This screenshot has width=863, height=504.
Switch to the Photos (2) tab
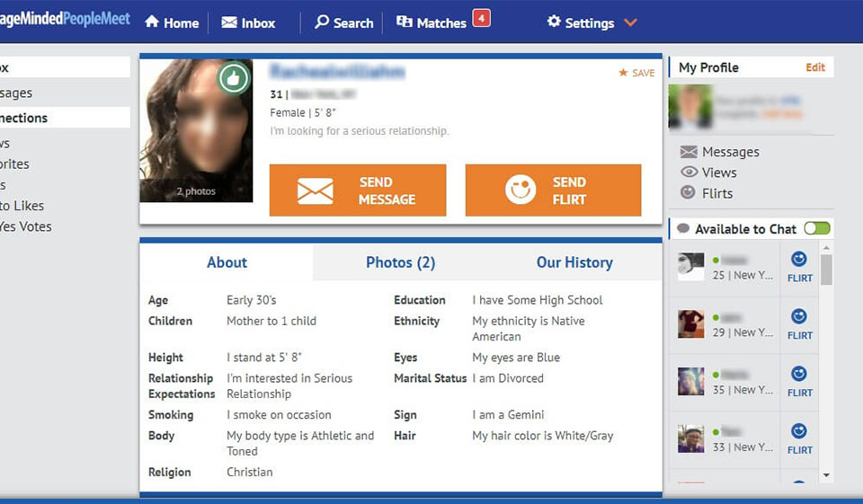(x=400, y=262)
